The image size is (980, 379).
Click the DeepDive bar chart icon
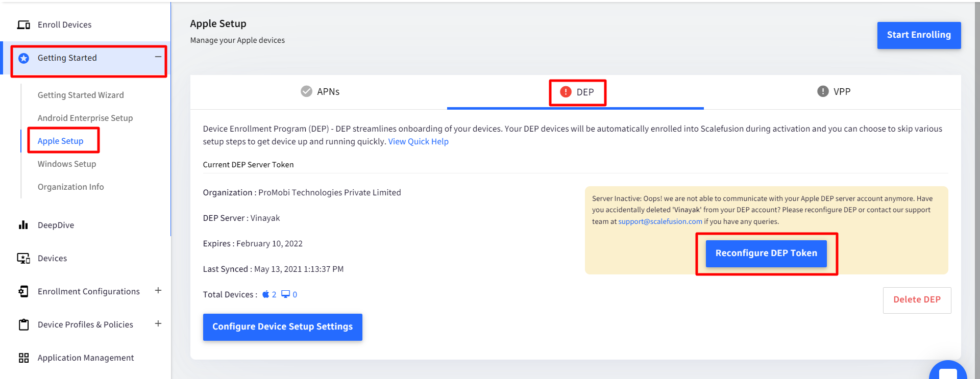click(23, 225)
